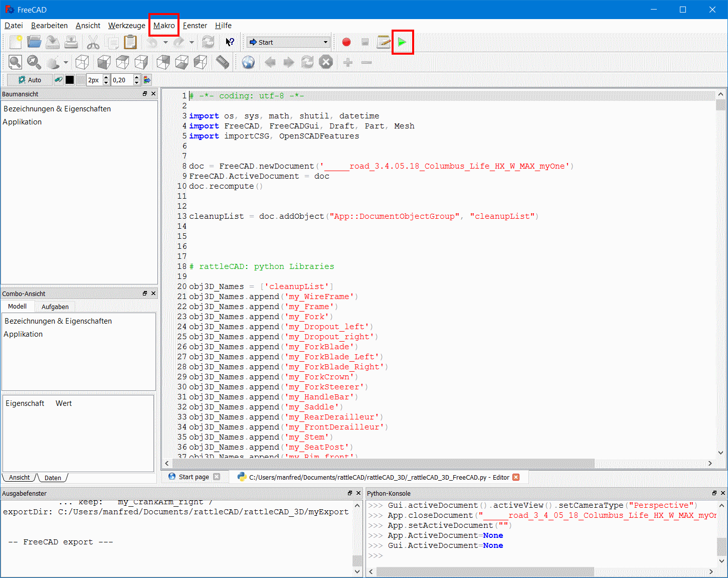
Task: Stop page loading with X icon
Action: tap(326, 62)
